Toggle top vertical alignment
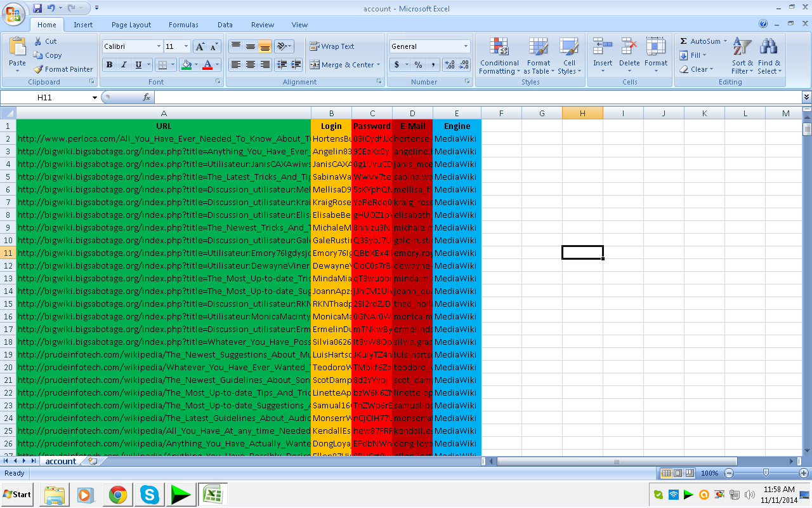The image size is (812, 508). [235, 46]
